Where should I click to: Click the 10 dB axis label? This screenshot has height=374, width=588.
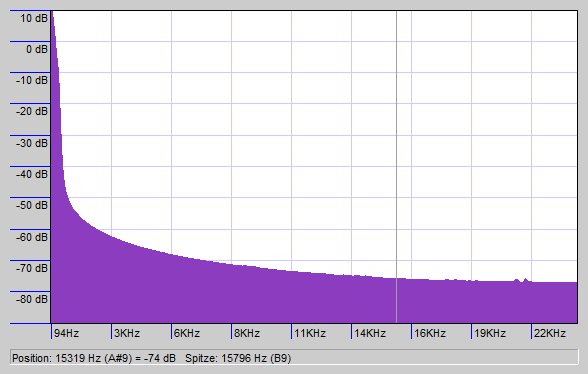pos(34,18)
